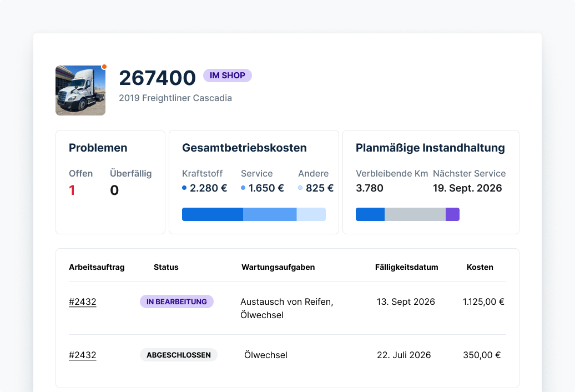Click the medium blue Service bar segment
The height and width of the screenshot is (392, 575).
pyautogui.click(x=270, y=214)
